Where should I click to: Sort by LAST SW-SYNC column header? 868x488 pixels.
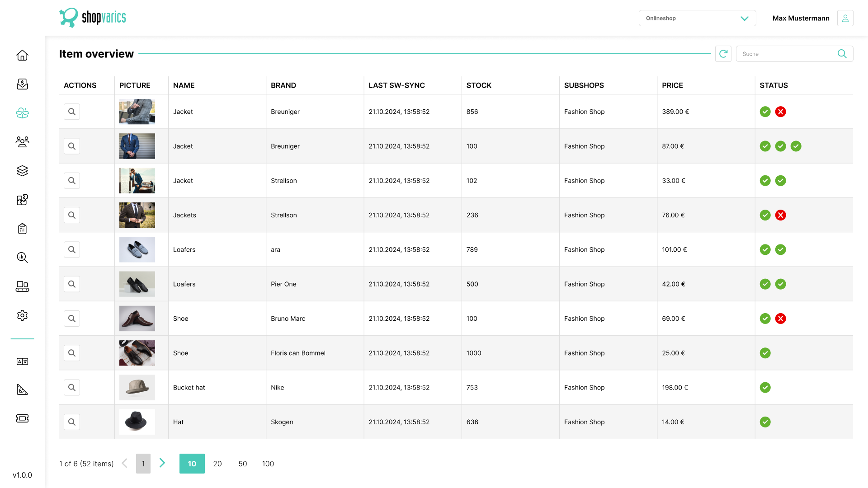[x=396, y=85]
